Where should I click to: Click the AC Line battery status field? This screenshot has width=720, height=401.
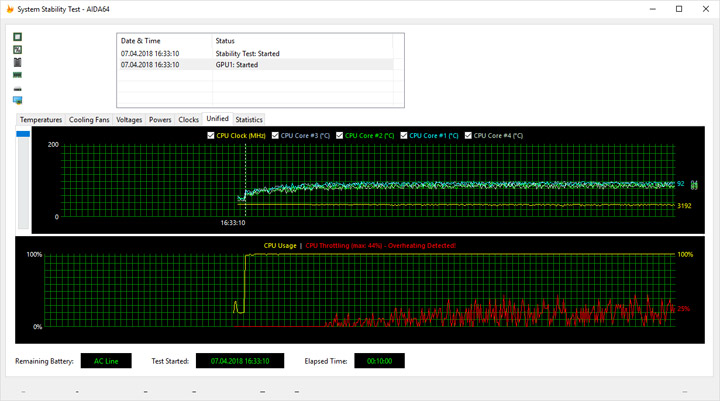(x=106, y=361)
